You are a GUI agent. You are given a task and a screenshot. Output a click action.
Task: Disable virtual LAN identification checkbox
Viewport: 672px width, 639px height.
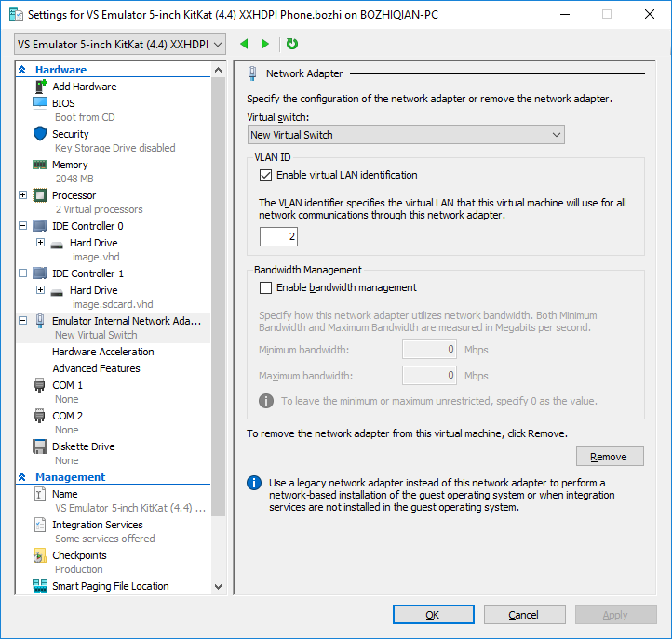265,175
